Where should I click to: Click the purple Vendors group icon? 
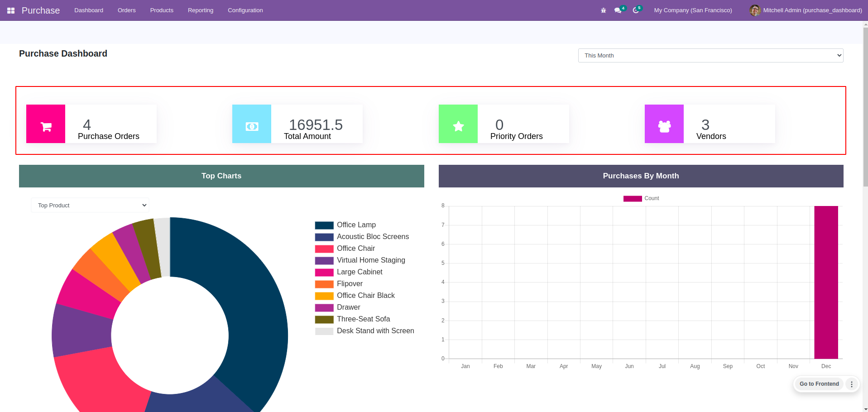pyautogui.click(x=664, y=124)
